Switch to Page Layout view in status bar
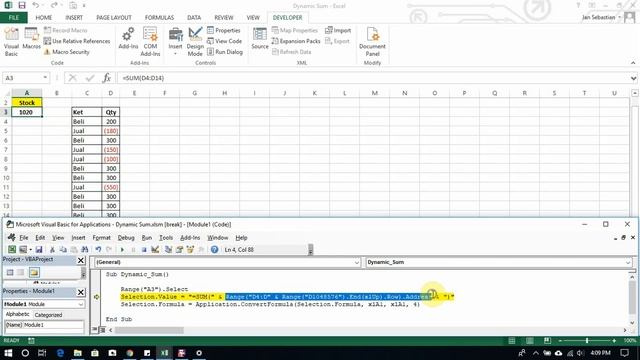640x360 pixels. pyautogui.click(x=529, y=340)
